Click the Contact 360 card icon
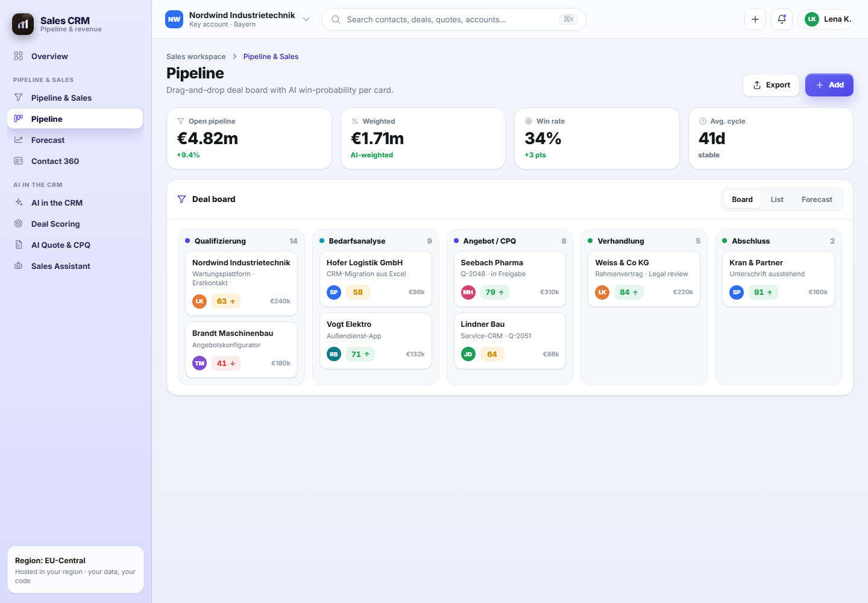 point(19,161)
